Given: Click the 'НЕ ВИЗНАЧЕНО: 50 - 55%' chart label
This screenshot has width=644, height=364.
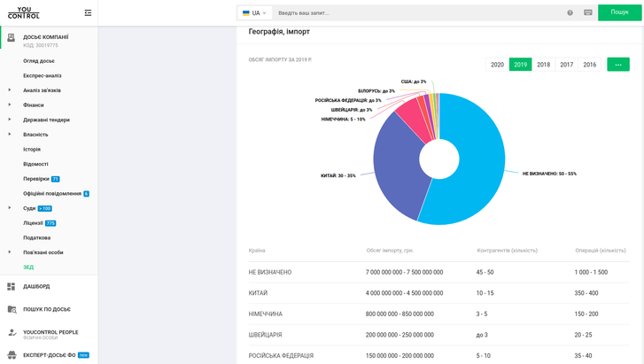Looking at the screenshot, I should tap(549, 174).
